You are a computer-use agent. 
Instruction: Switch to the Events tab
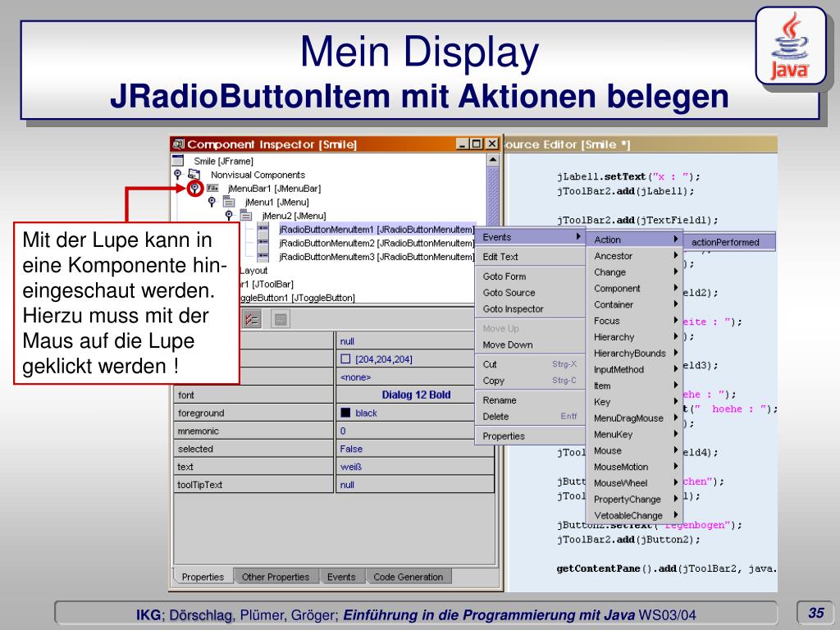[341, 577]
